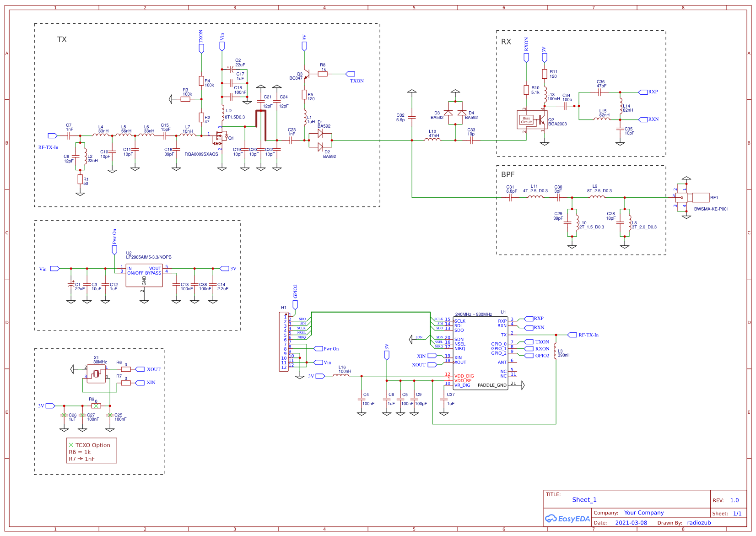
Task: Click the Sheet_1 title text
Action: [x=584, y=500]
